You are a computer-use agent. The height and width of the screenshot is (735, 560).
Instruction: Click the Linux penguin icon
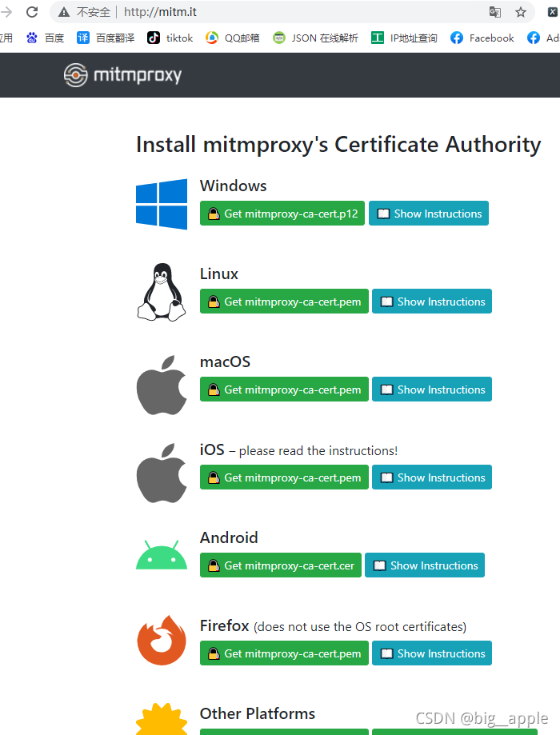click(162, 292)
